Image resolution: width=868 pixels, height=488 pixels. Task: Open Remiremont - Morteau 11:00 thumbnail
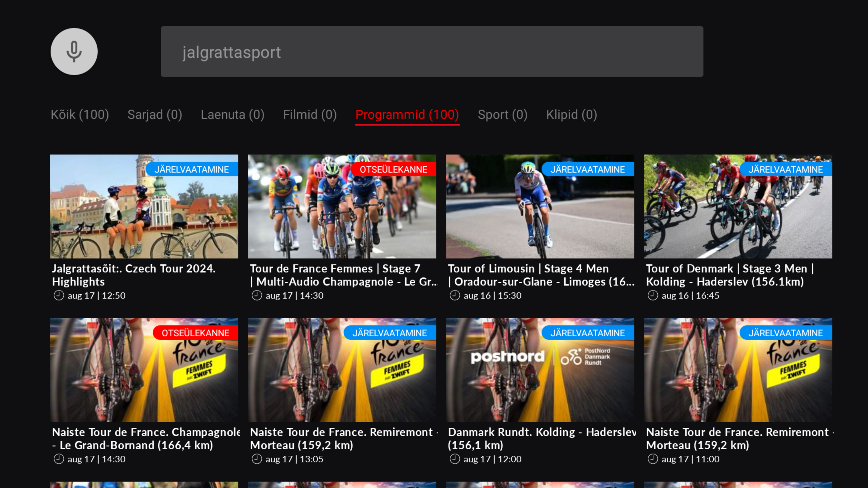point(738,370)
